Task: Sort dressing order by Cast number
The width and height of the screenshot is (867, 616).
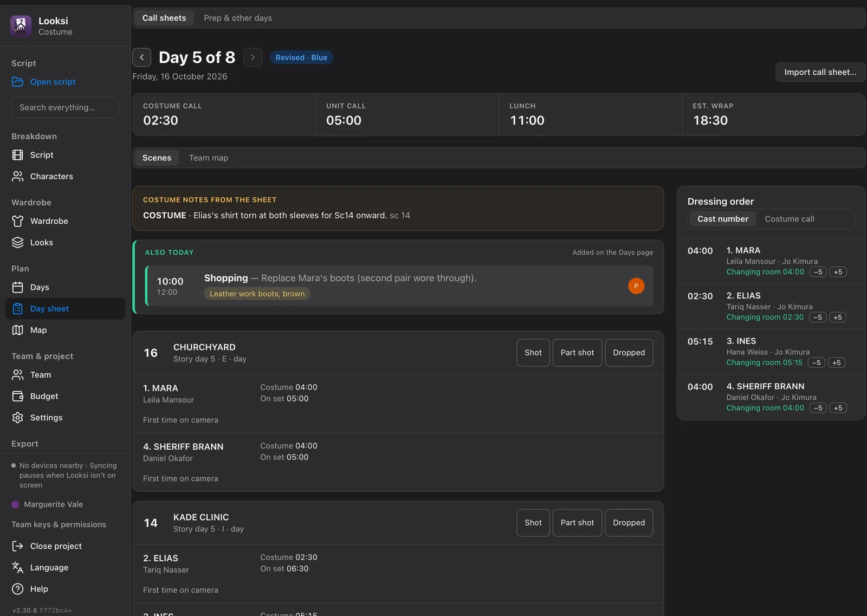Action: [723, 219]
